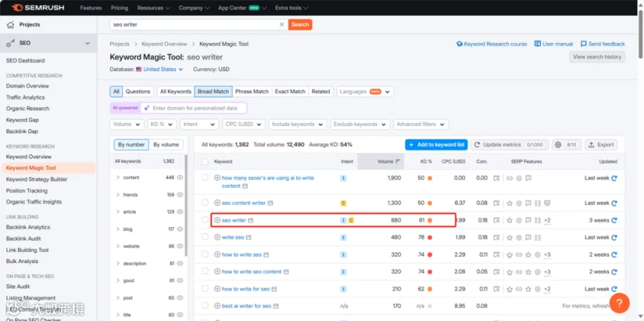Click Add to keyword list button
This screenshot has height=321, width=644.
[x=436, y=145]
